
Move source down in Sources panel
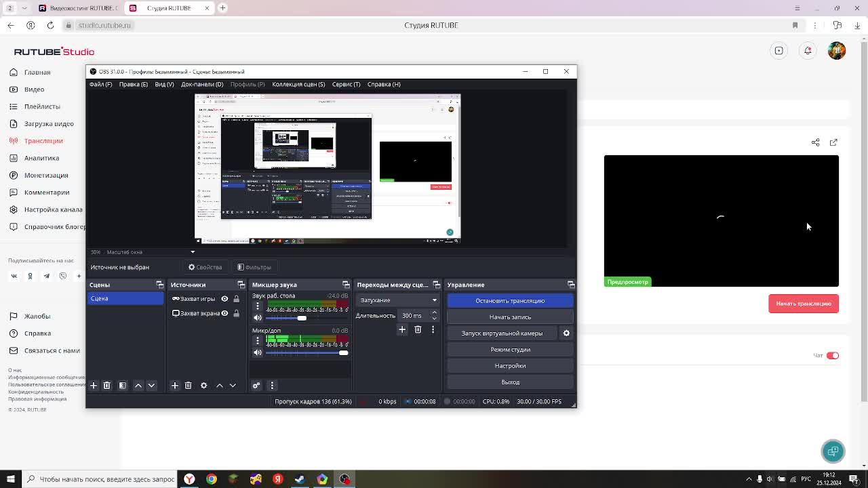(233, 386)
